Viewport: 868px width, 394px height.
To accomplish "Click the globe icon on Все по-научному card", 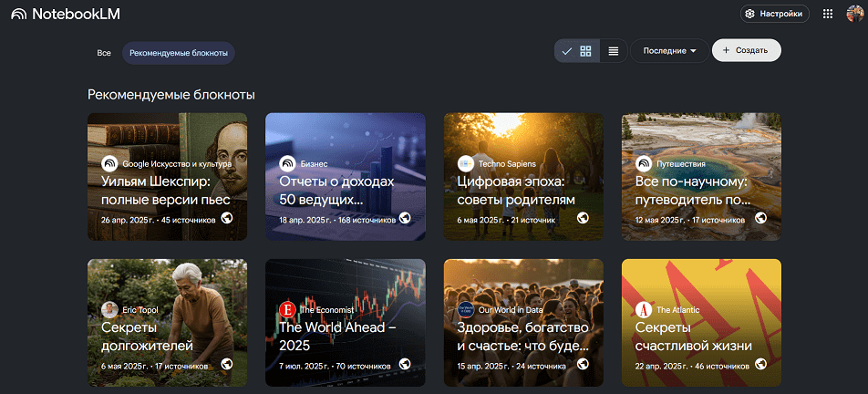I will [x=760, y=218].
